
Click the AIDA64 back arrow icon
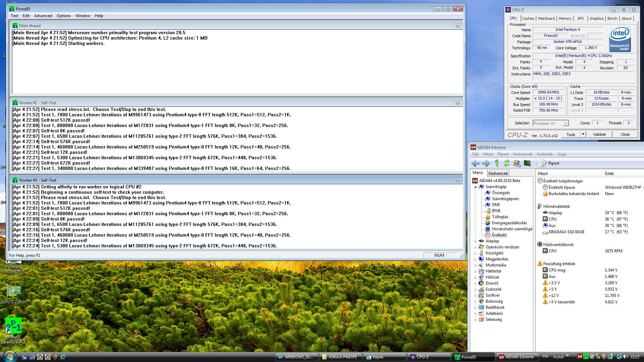tap(475, 163)
